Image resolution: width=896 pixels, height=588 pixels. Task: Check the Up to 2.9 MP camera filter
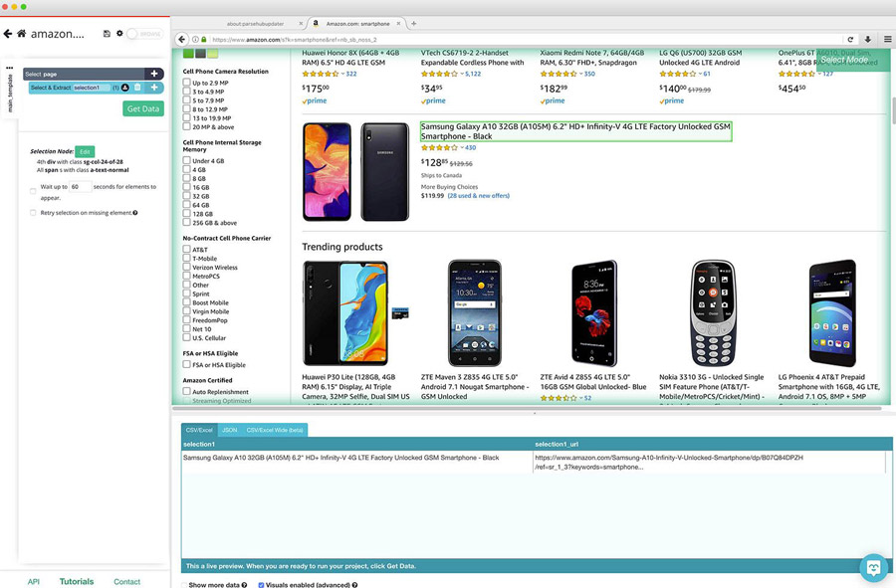(187, 83)
